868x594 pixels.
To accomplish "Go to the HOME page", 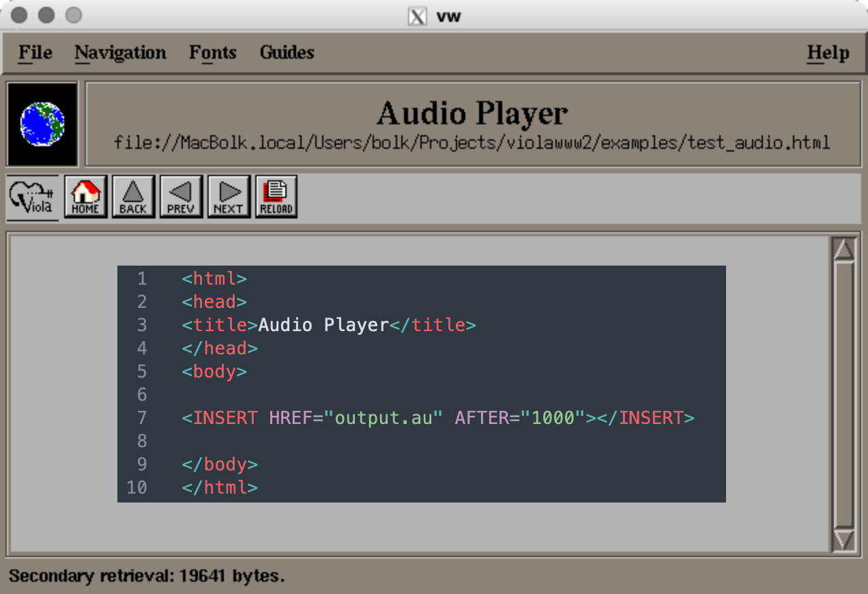I will coord(85,197).
